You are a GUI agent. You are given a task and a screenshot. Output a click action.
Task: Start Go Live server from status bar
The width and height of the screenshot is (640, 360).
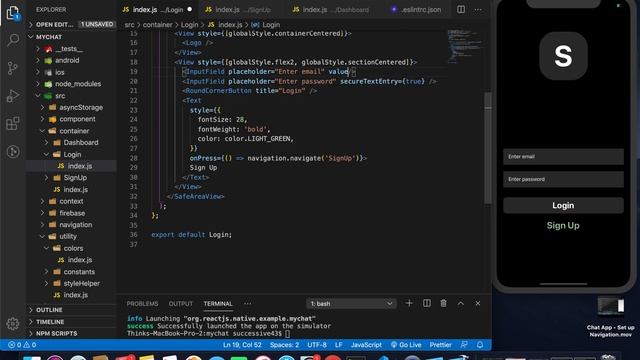pos(406,345)
